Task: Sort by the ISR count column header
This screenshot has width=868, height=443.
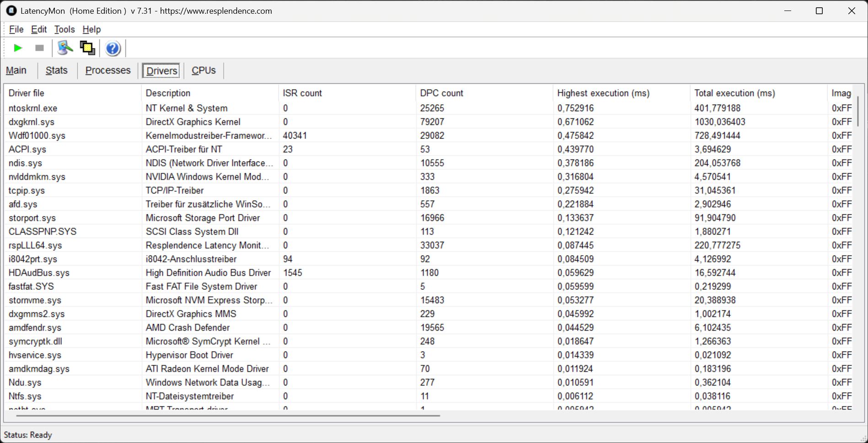Action: [x=302, y=93]
